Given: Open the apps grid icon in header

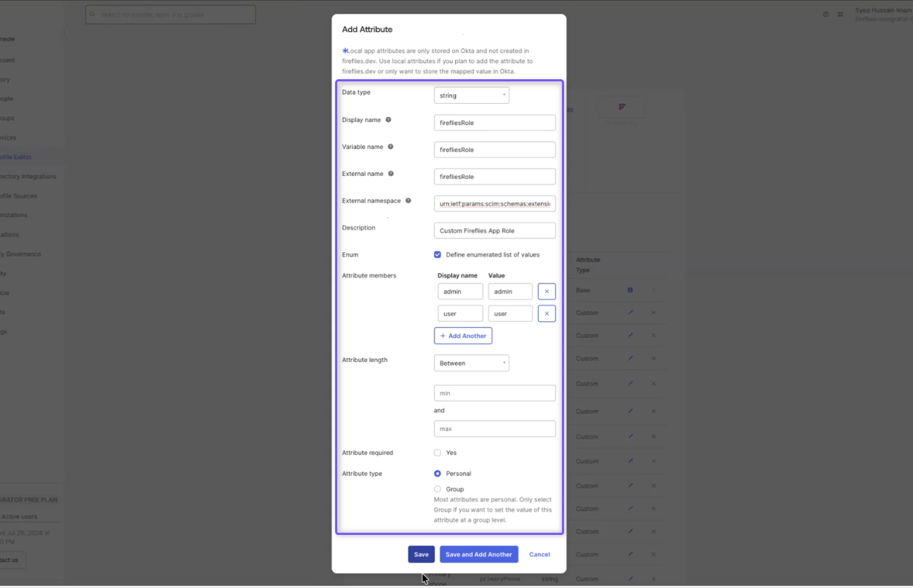Looking at the screenshot, I should point(840,15).
